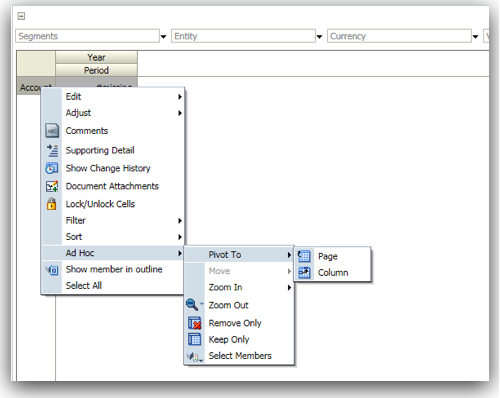The height and width of the screenshot is (398, 500).
Task: Click the Comments icon in context menu
Action: (52, 131)
